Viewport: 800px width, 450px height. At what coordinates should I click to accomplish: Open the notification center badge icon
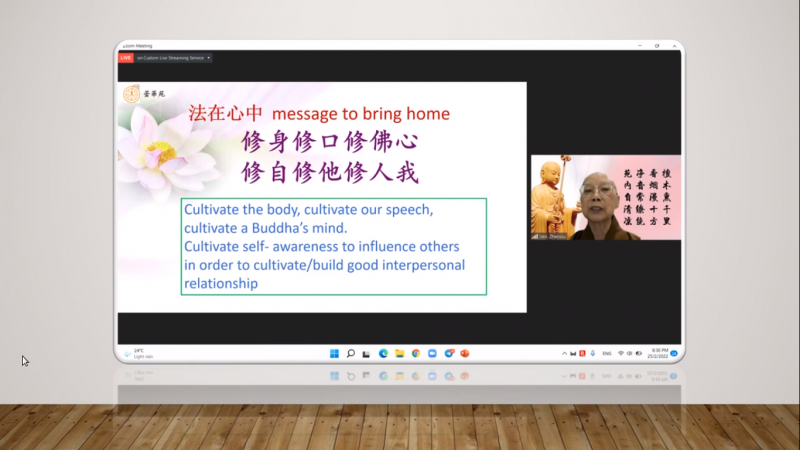[674, 353]
